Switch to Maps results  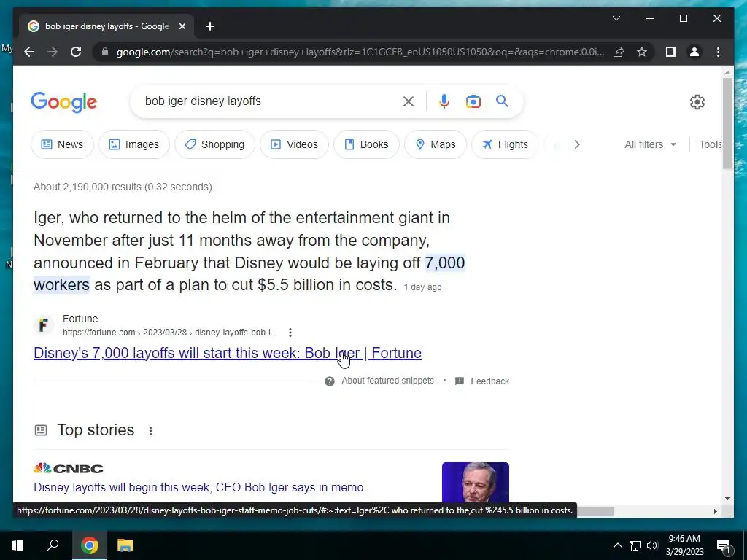436,144
